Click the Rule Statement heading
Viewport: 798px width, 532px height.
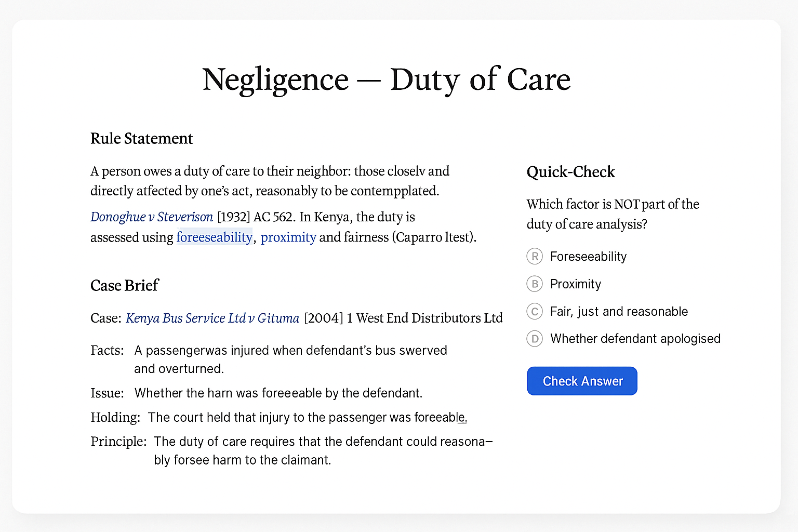(141, 138)
